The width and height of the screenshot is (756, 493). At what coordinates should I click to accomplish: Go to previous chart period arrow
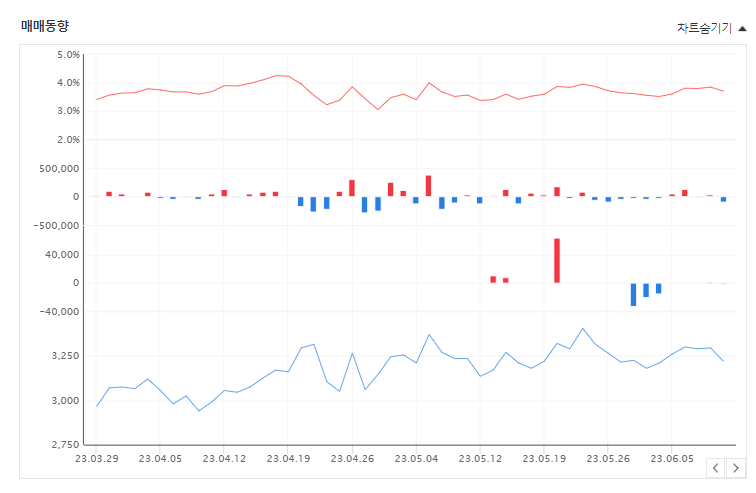click(x=716, y=468)
